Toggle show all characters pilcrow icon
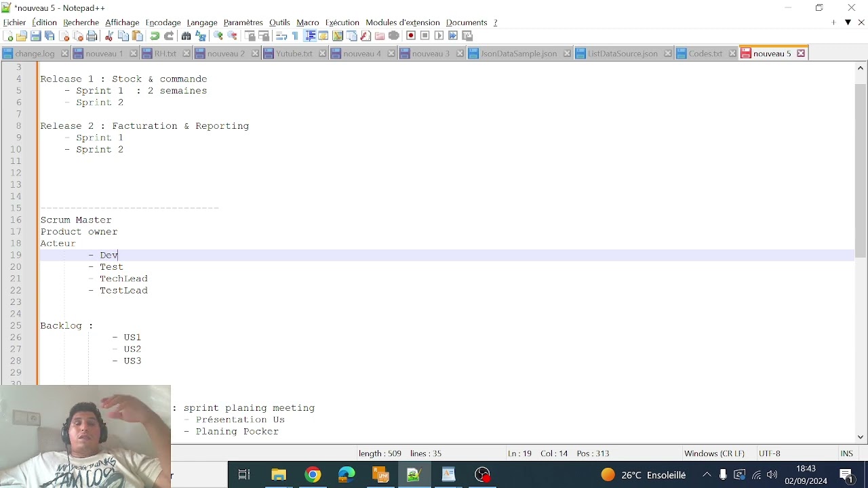868x488 pixels. (295, 36)
